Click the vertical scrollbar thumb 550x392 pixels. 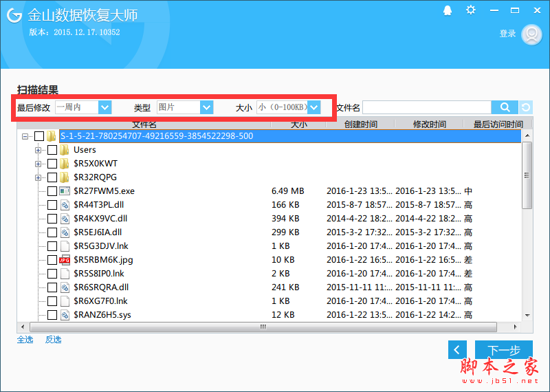(527, 175)
